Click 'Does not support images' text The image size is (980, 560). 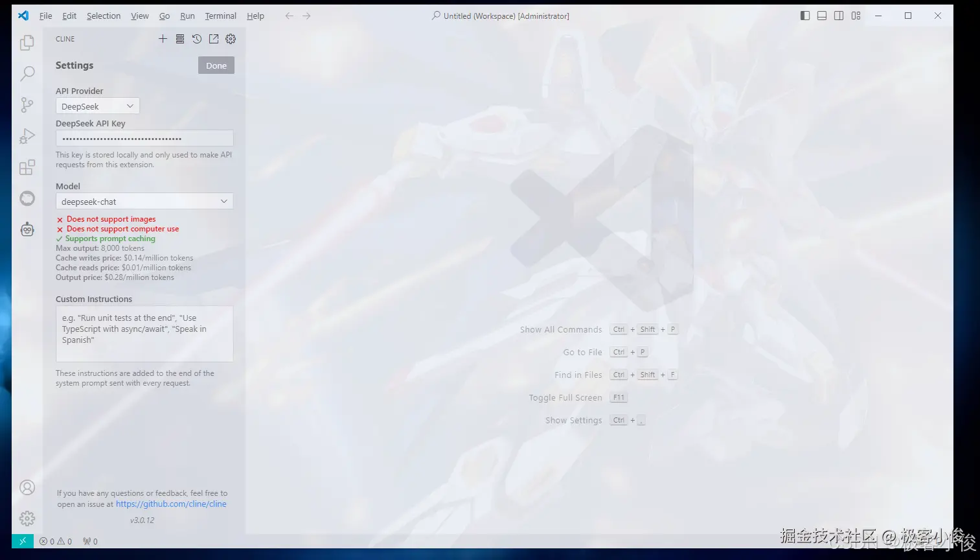tap(111, 219)
